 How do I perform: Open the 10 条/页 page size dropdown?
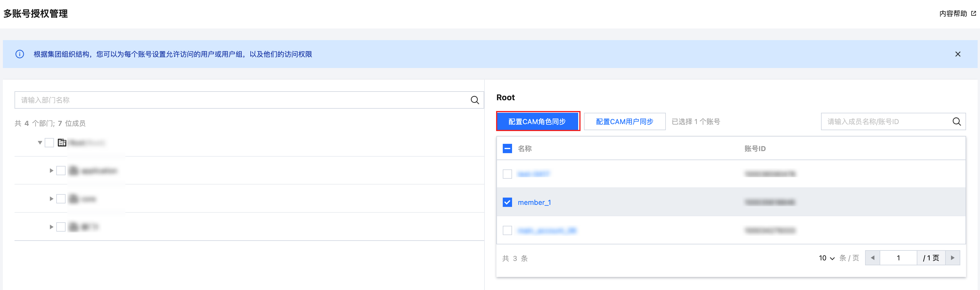pos(827,258)
